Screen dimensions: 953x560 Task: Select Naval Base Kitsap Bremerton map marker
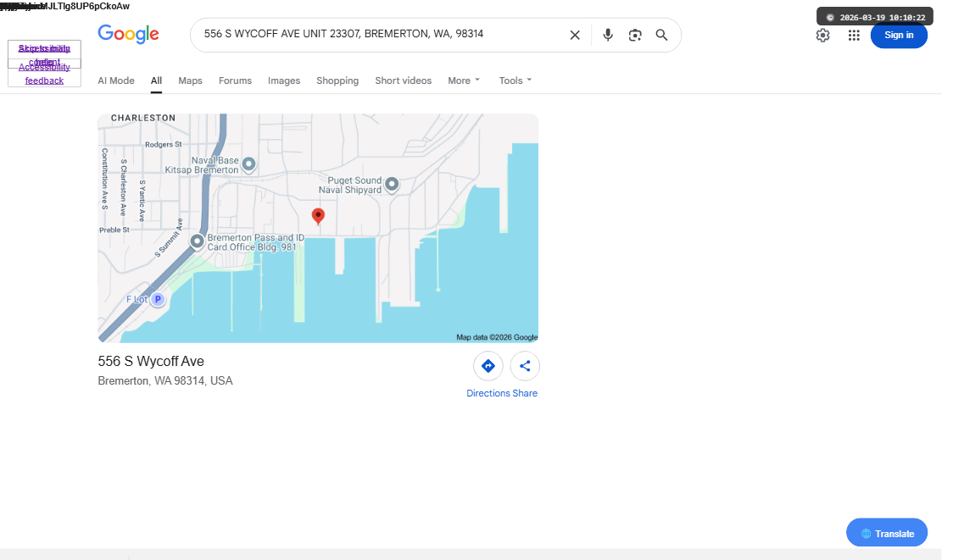coord(248,164)
